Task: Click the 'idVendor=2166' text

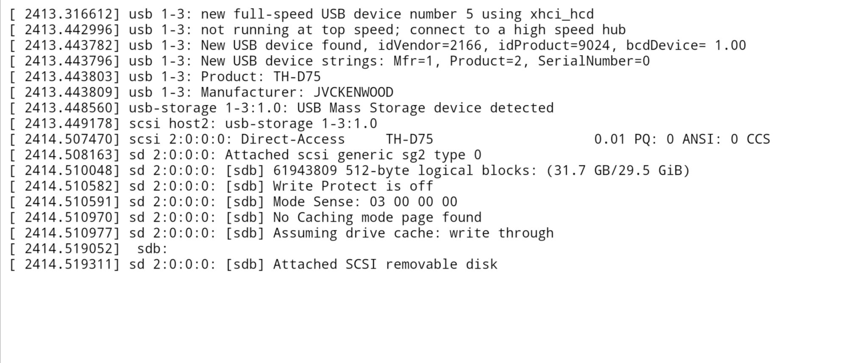Action: tap(429, 45)
